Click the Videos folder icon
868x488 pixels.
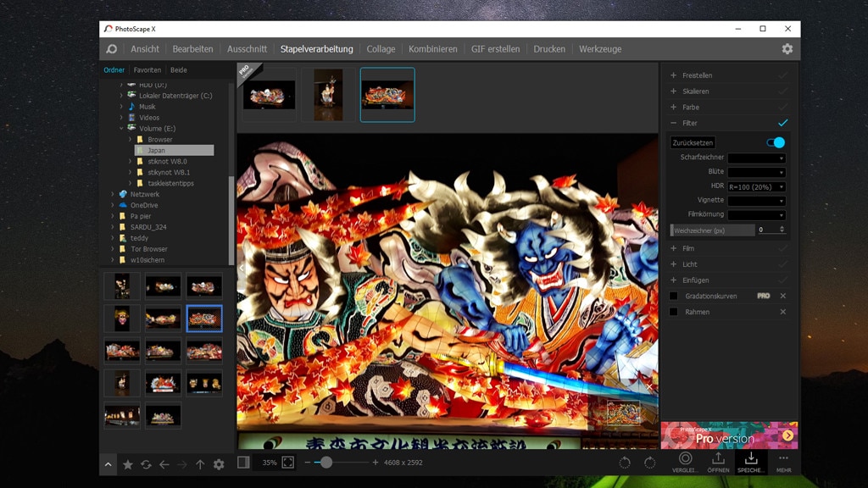131,117
